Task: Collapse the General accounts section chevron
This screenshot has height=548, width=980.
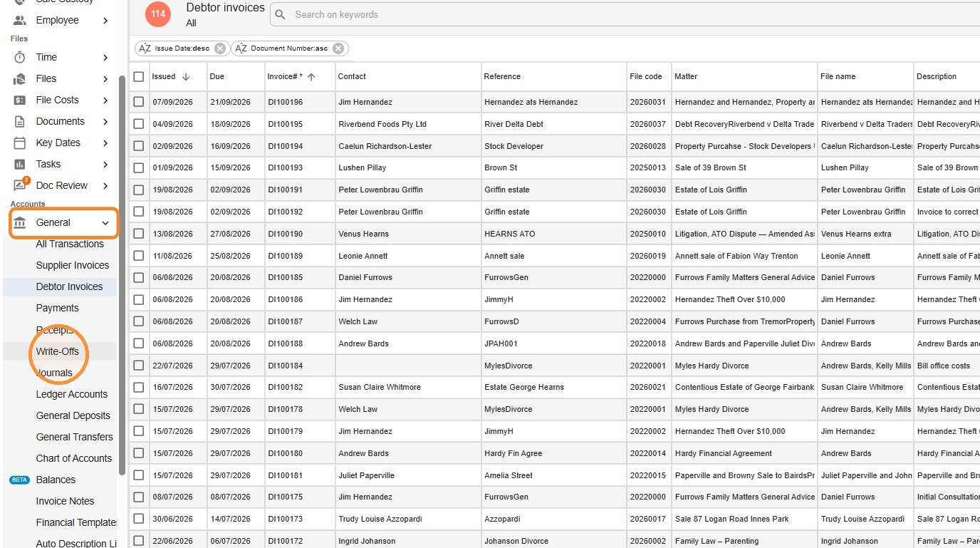Action: pos(105,222)
